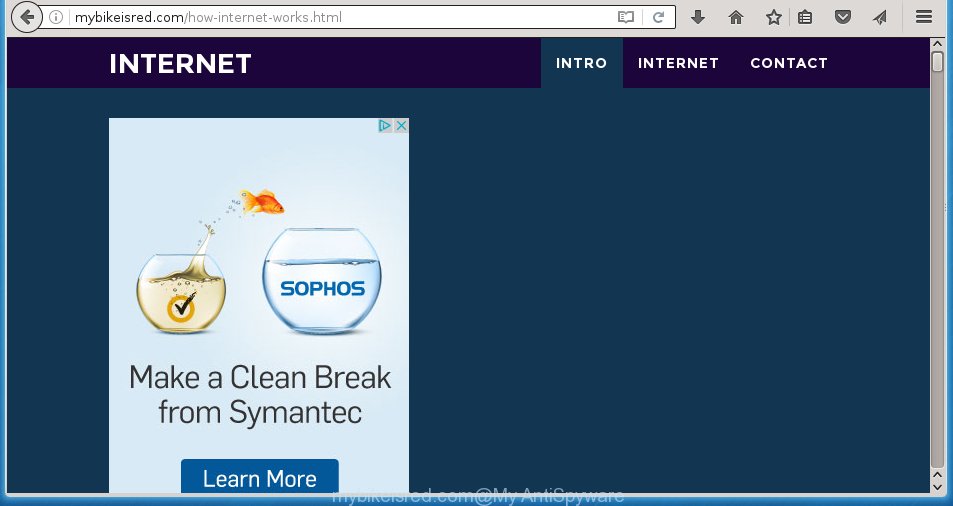Open the CONTACT navigation item
The image size is (953, 506).
point(789,63)
